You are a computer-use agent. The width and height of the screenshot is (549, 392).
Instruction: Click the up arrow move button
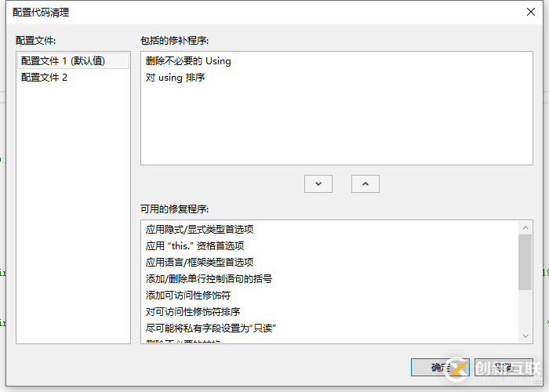click(x=365, y=183)
